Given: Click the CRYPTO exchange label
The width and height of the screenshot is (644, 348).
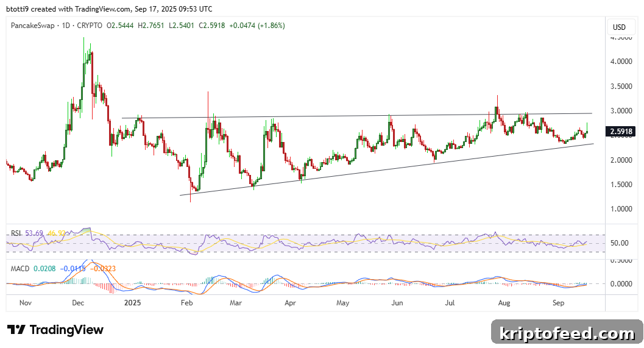Looking at the screenshot, I should (x=90, y=26).
